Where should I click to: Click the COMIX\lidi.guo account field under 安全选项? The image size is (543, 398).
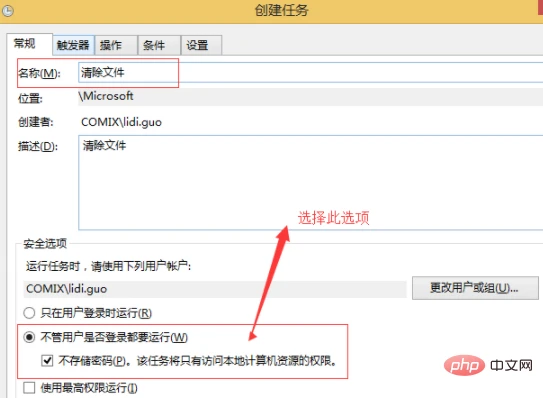click(215, 289)
